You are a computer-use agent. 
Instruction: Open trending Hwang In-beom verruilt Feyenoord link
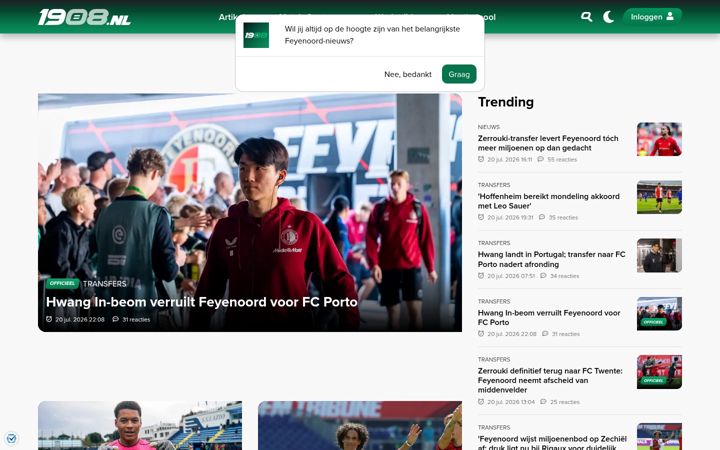click(549, 317)
